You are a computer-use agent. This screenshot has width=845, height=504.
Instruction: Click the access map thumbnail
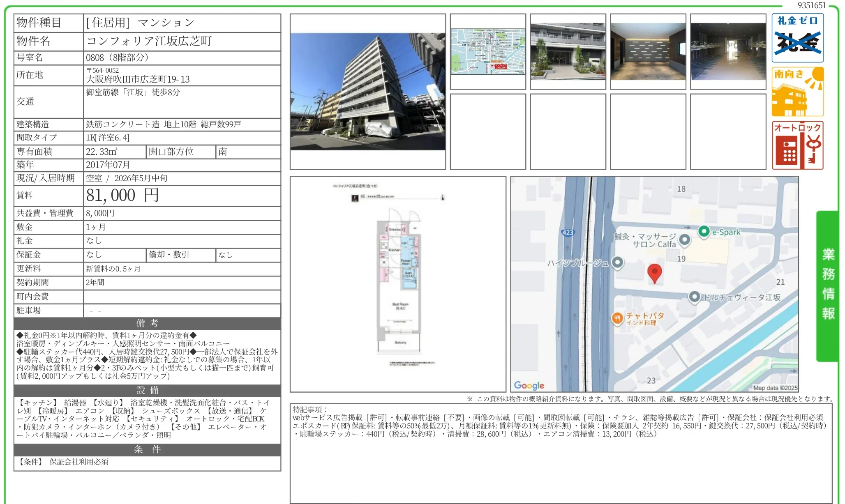point(489,51)
